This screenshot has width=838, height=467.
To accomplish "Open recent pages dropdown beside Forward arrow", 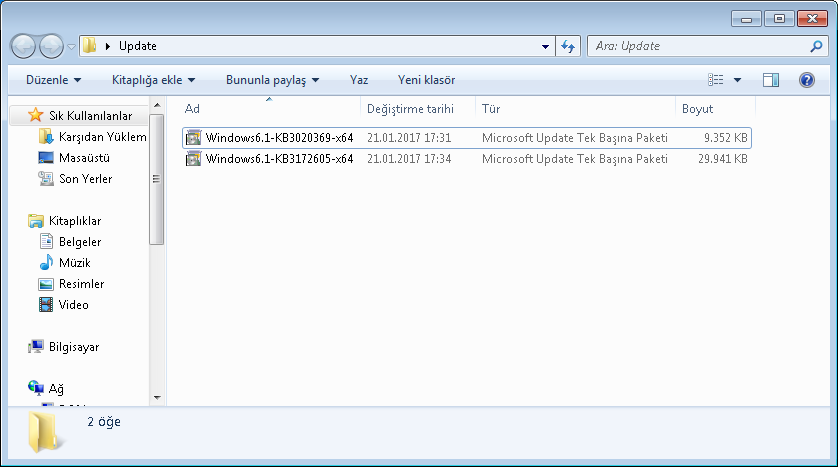I will [71, 47].
